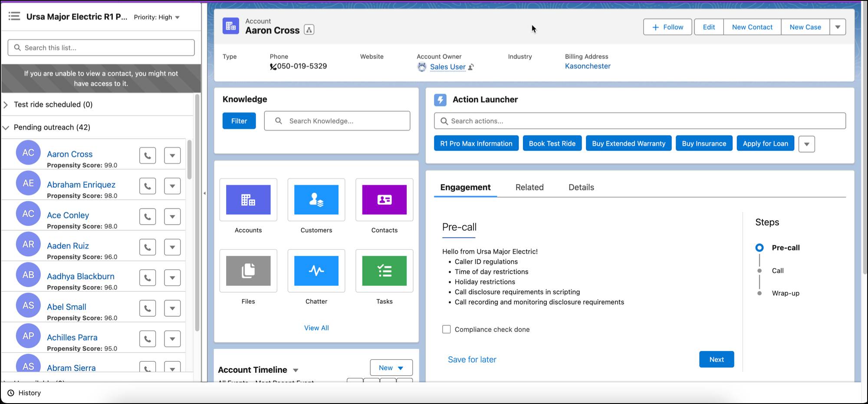Open the New dropdown in Account Timeline
The image size is (868, 404).
click(391, 368)
